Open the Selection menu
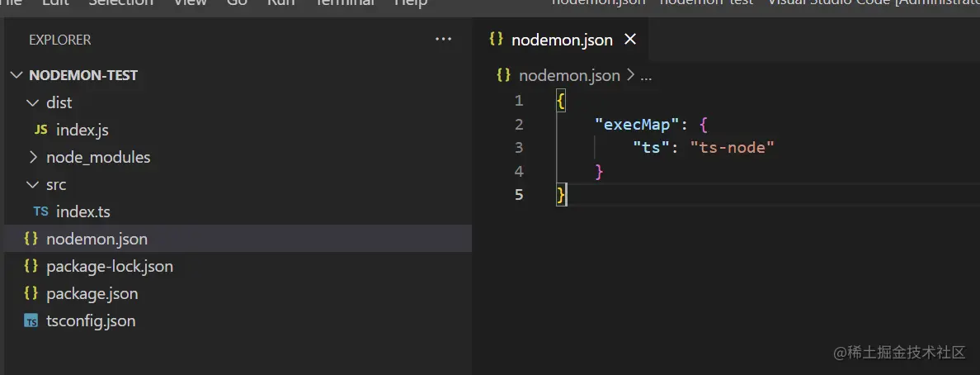The height and width of the screenshot is (375, 980). pyautogui.click(x=120, y=3)
